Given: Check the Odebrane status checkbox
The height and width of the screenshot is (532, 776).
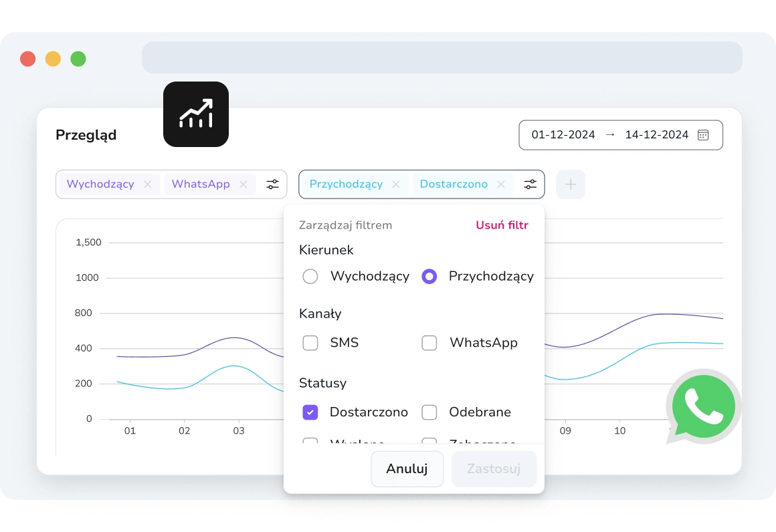Looking at the screenshot, I should point(429,412).
